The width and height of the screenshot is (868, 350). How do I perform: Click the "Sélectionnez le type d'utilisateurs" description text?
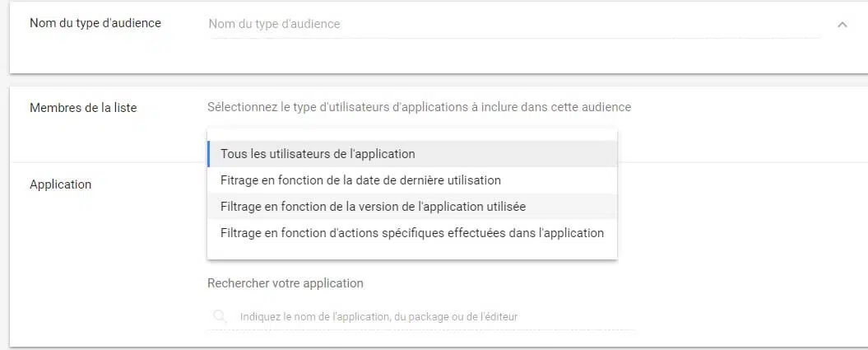(419, 107)
